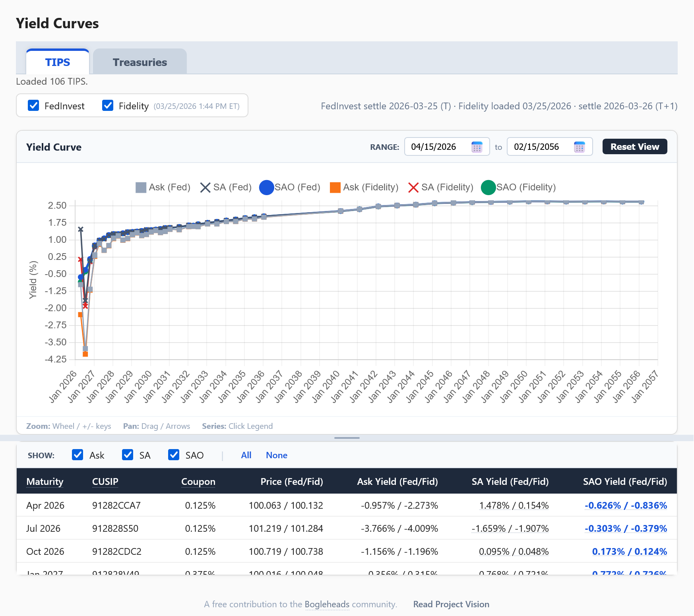Sort table by CUSIP column header
Viewport: 694px width, 616px height.
tap(105, 481)
